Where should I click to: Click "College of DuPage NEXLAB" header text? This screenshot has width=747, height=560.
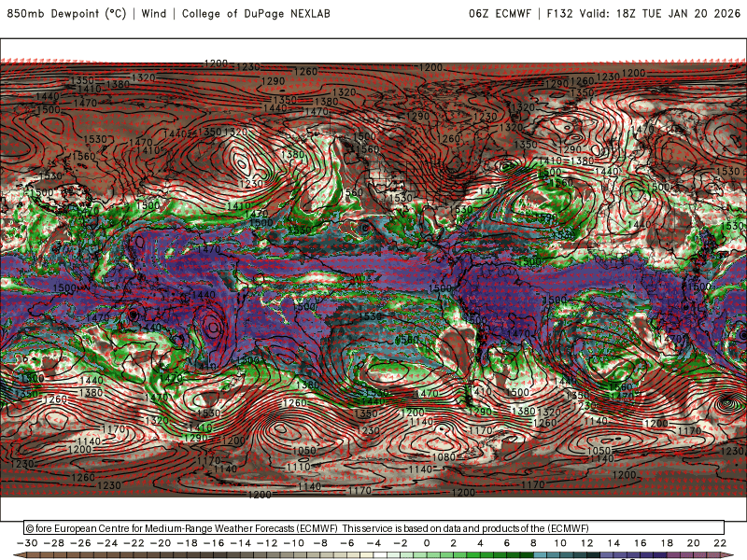256,13
